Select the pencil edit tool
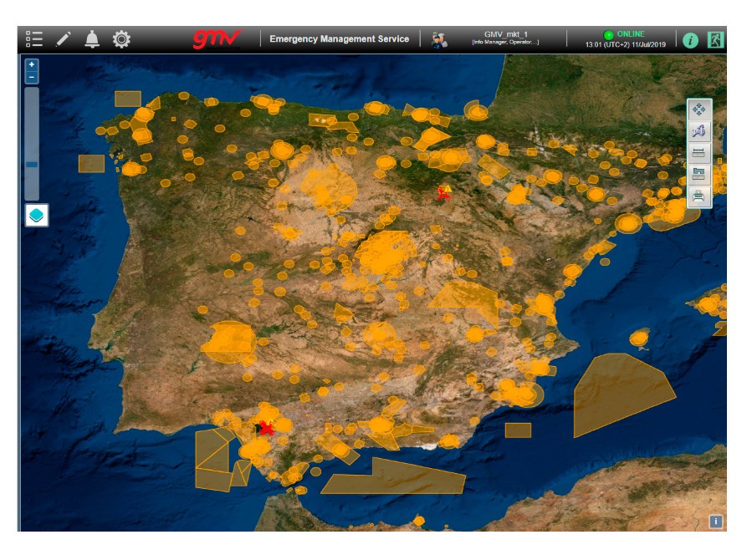This screenshot has width=747, height=560. 64,39
